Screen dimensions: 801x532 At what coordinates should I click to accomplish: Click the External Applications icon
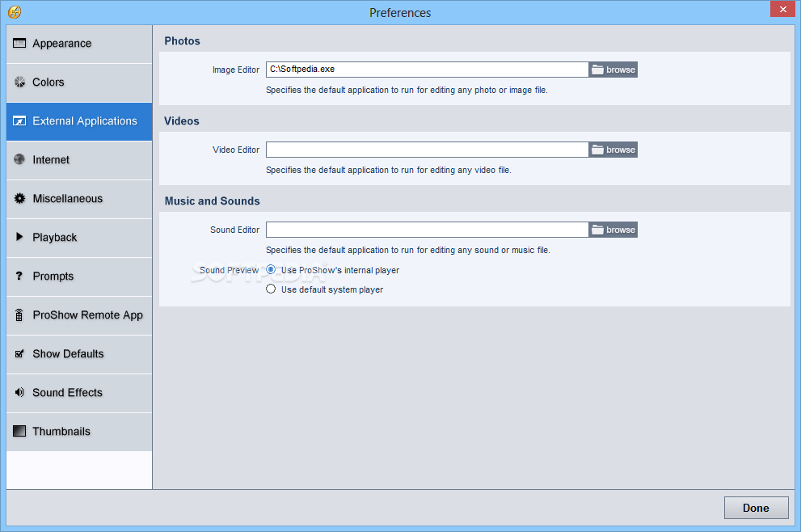tap(19, 120)
